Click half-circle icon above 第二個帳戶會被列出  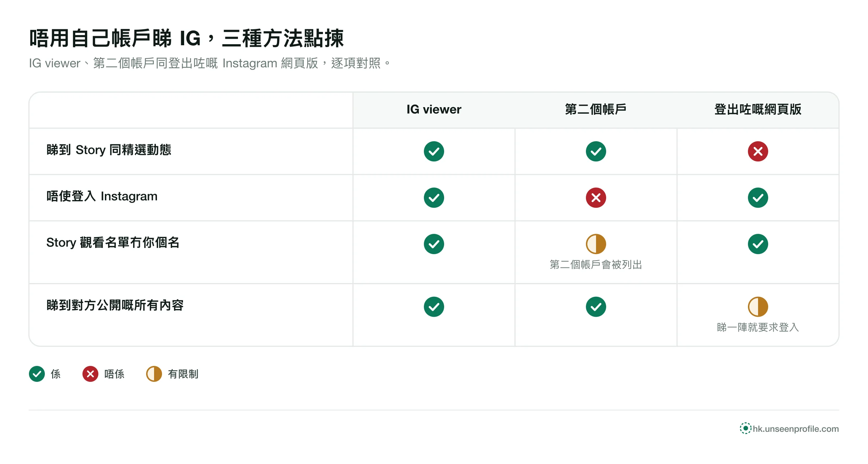(596, 244)
